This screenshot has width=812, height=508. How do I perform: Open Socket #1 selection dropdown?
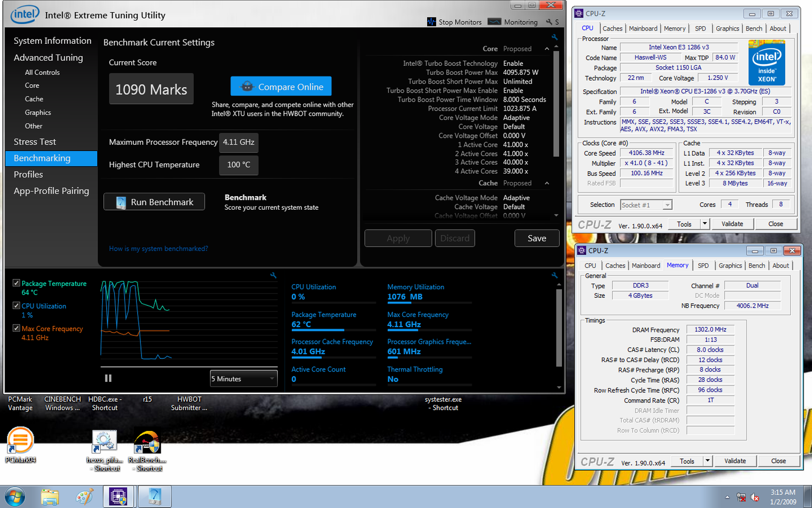point(646,205)
